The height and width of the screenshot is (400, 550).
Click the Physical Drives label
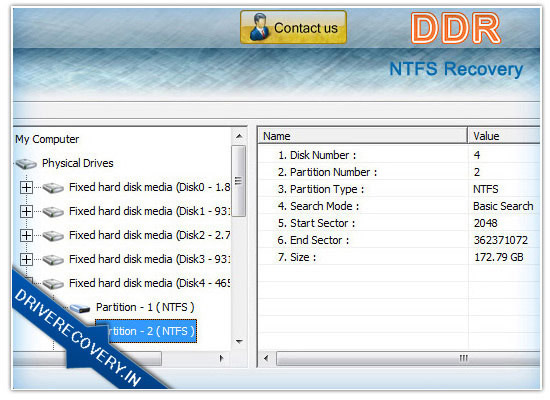click(x=78, y=163)
